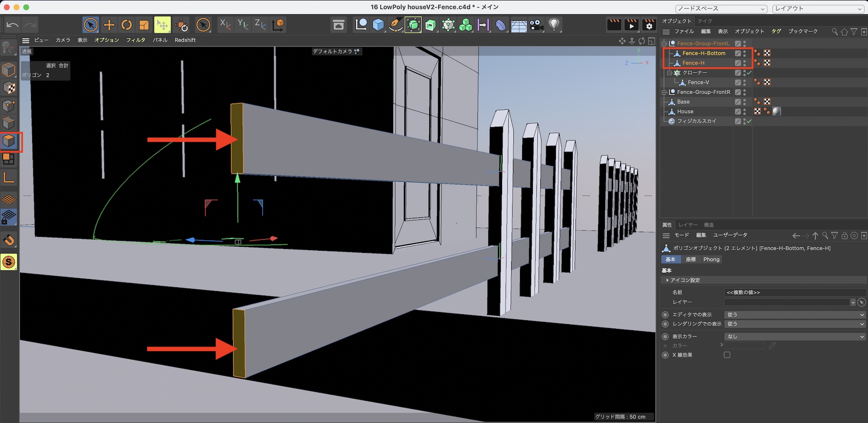Image resolution: width=868 pixels, height=423 pixels.
Task: Add a Camera object from toolbar
Action: point(536,25)
